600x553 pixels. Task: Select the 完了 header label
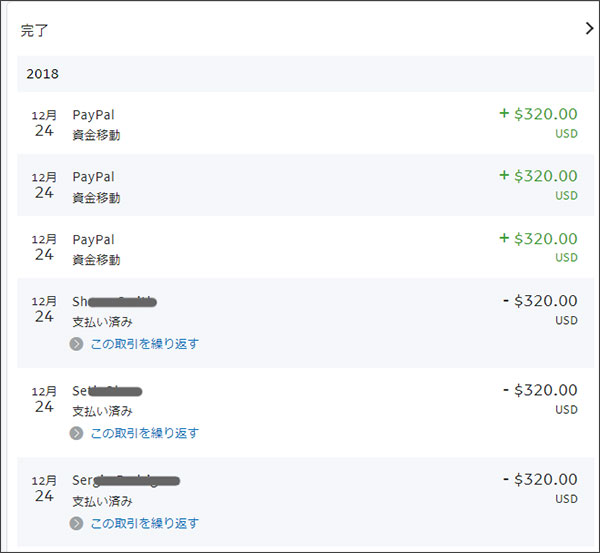tap(35, 30)
